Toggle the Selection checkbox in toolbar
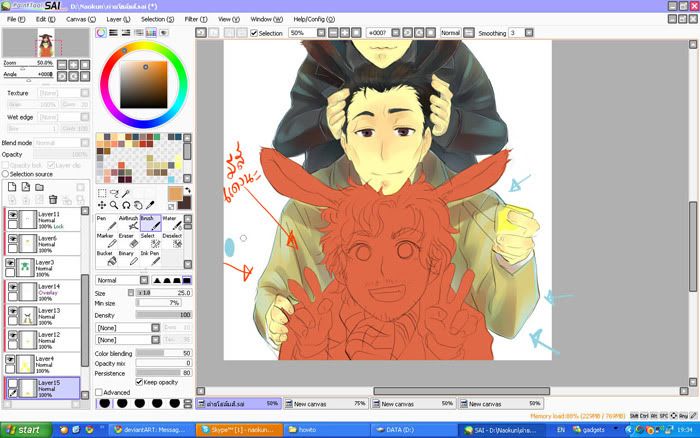 (x=254, y=33)
